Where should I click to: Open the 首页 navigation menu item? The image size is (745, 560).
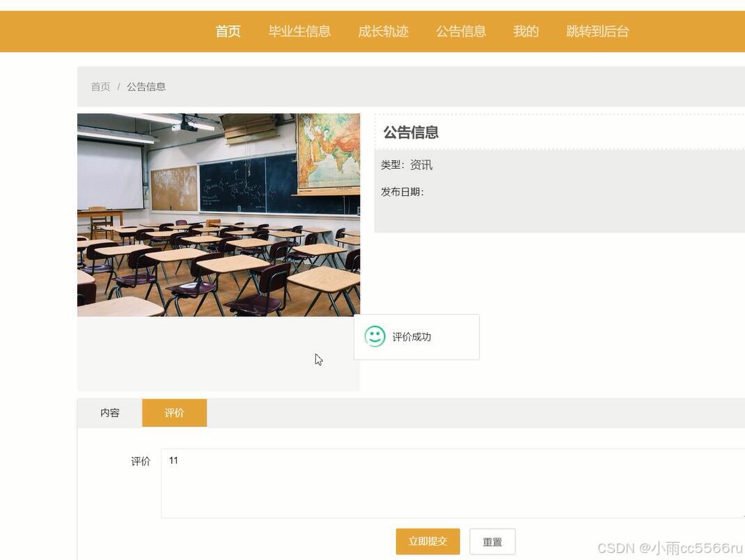tap(228, 31)
